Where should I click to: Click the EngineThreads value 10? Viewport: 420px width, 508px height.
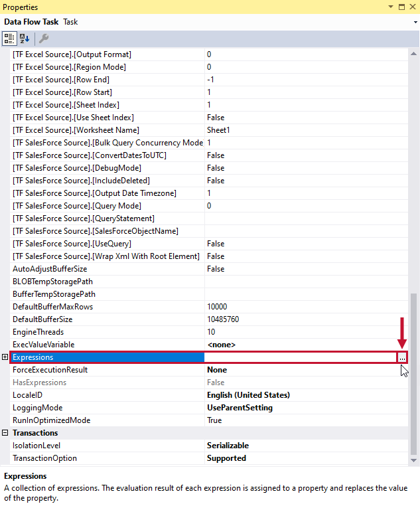point(211,332)
